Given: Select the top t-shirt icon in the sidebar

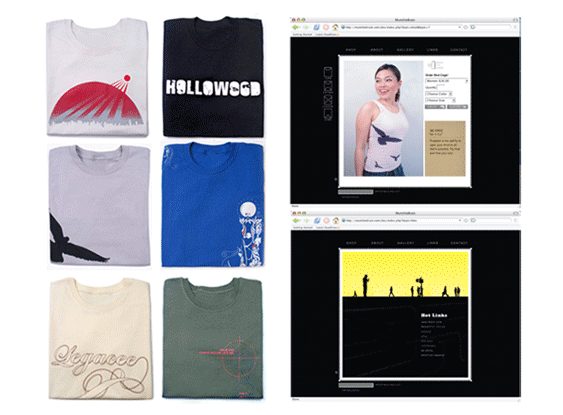Looking at the screenshot, I should pyautogui.click(x=328, y=72).
